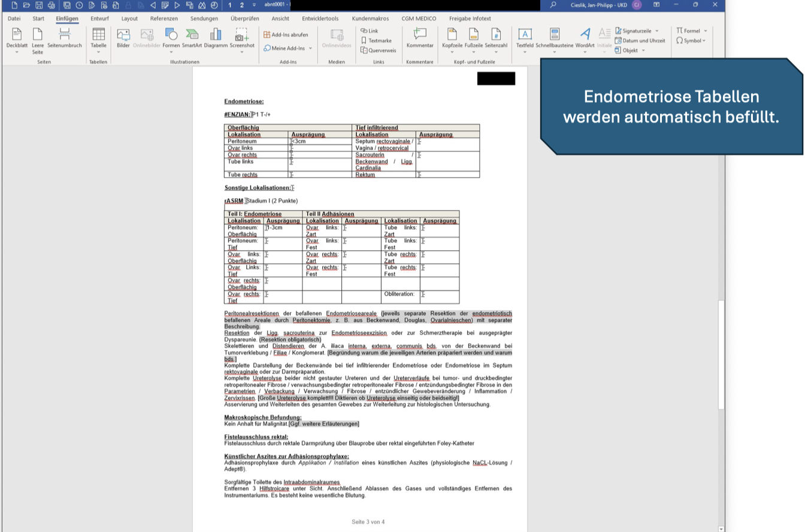This screenshot has height=532, width=808.
Task: Insert a Diagramm chart
Action: 216,38
